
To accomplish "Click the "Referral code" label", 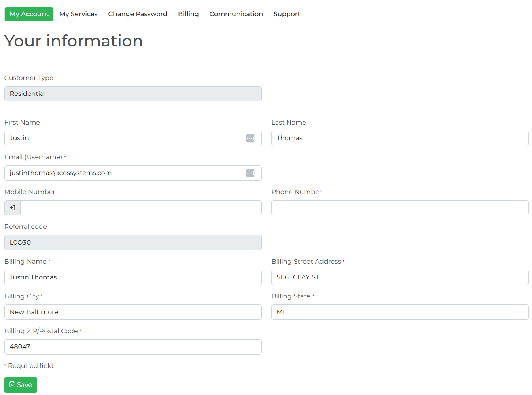I will pyautogui.click(x=26, y=227).
